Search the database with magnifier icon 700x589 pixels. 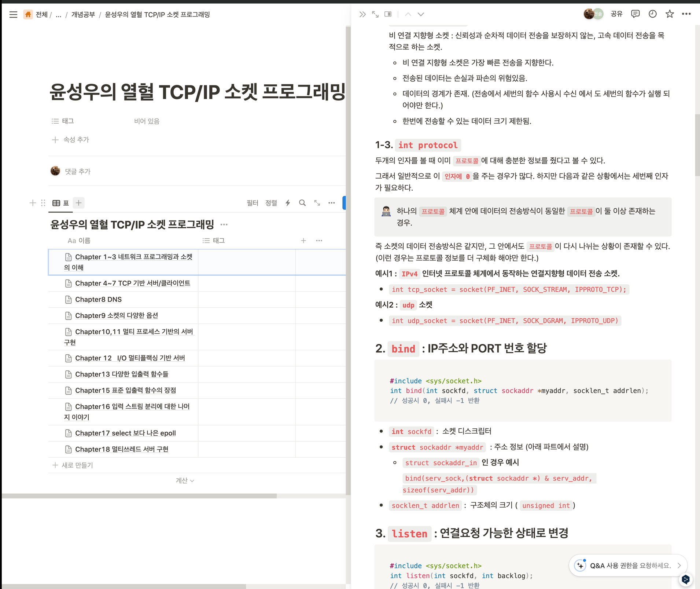tap(302, 203)
